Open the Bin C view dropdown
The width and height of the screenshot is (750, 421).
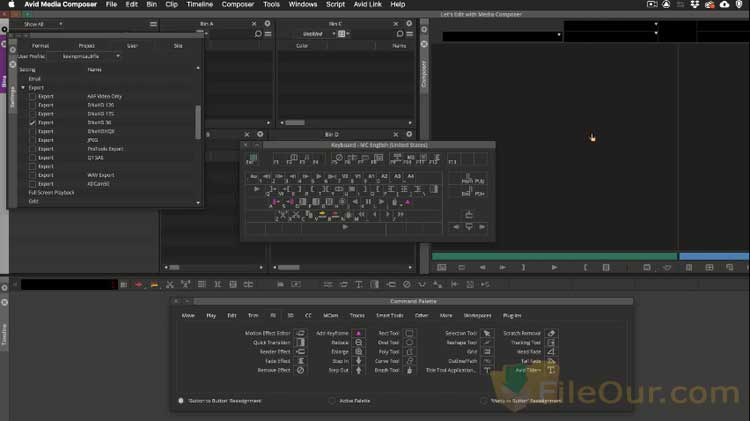(x=317, y=34)
